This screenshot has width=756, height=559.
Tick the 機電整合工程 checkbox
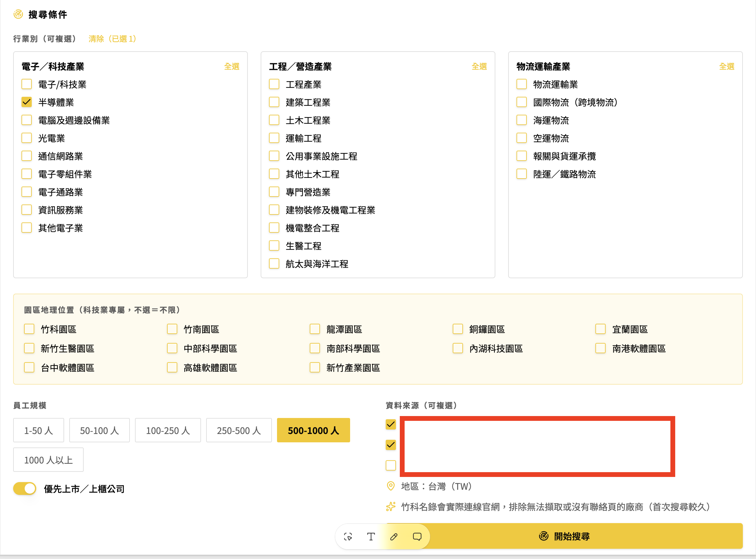274,228
